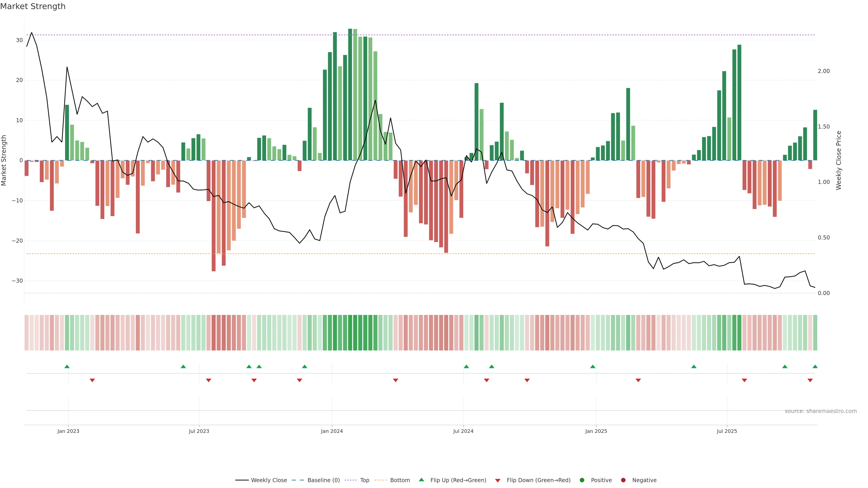Click the last red flip-down marker at far right
This screenshot has height=488, width=868.
810,380
